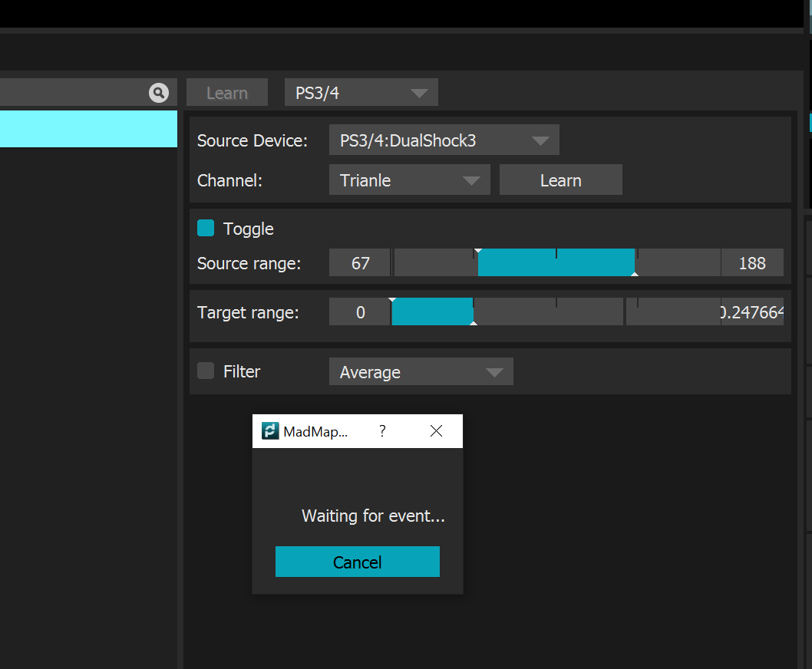812x669 pixels.
Task: Click the 'Source Device:' label
Action: point(253,140)
